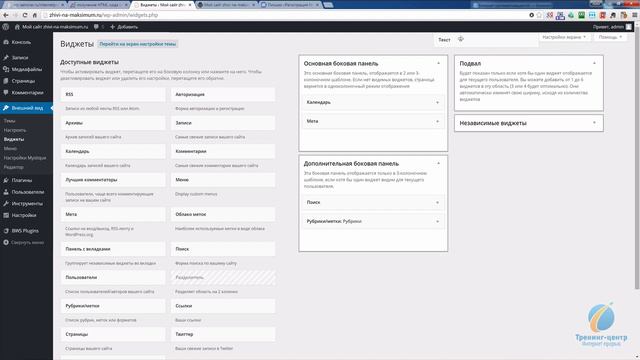Open the Медиафайлы media icon in sidebar

pos(6,69)
